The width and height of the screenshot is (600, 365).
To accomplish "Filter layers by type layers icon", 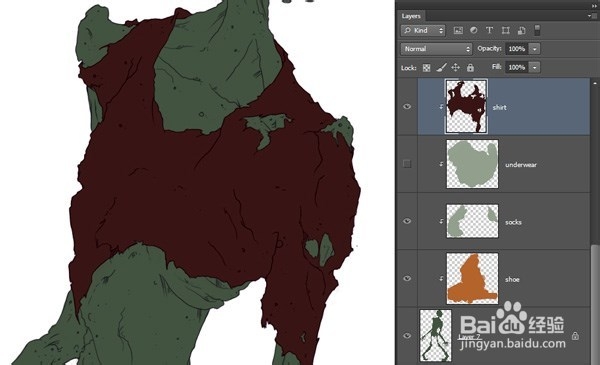I will tap(489, 30).
